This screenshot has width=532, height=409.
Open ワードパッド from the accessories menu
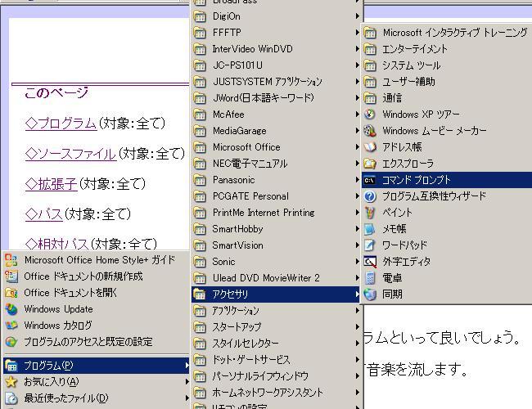coord(404,245)
